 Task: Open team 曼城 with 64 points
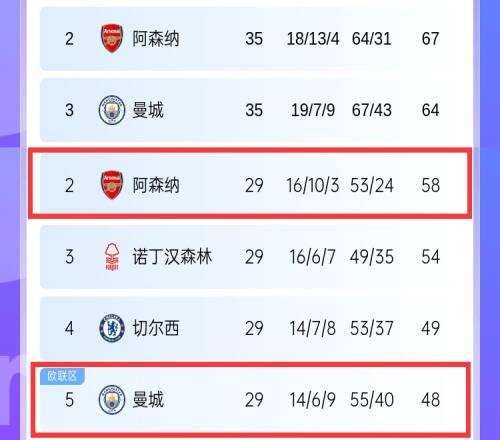(x=148, y=110)
